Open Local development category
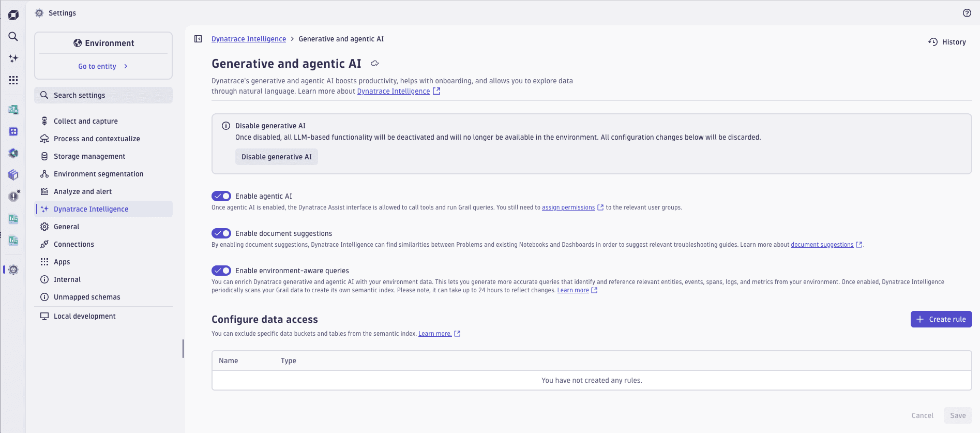Viewport: 980px width, 433px height. point(103,316)
